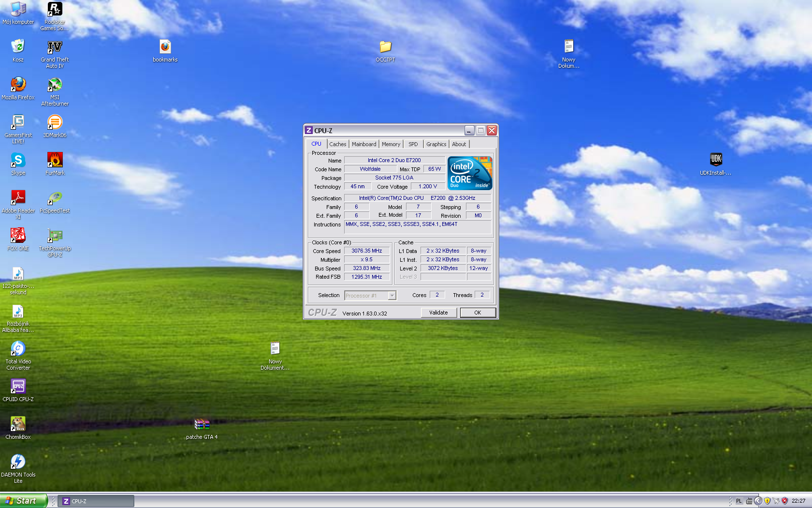Close the CPU-Z window
The height and width of the screenshot is (508, 812).
pos(492,130)
